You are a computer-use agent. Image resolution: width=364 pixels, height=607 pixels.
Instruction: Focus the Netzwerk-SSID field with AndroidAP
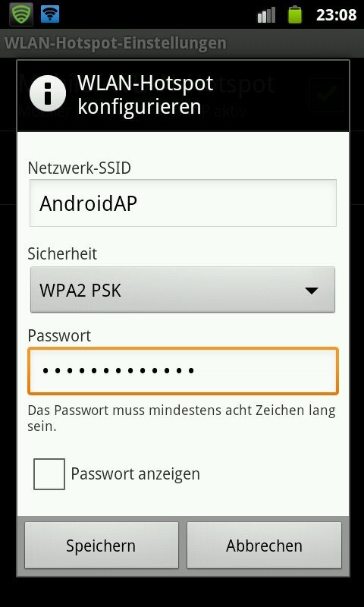[183, 203]
